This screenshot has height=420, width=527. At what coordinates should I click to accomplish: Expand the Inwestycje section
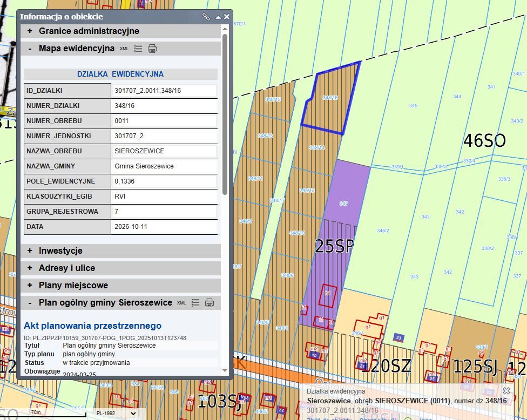[120, 250]
